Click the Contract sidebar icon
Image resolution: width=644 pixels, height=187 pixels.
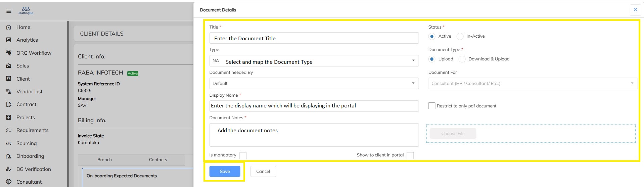(x=9, y=104)
